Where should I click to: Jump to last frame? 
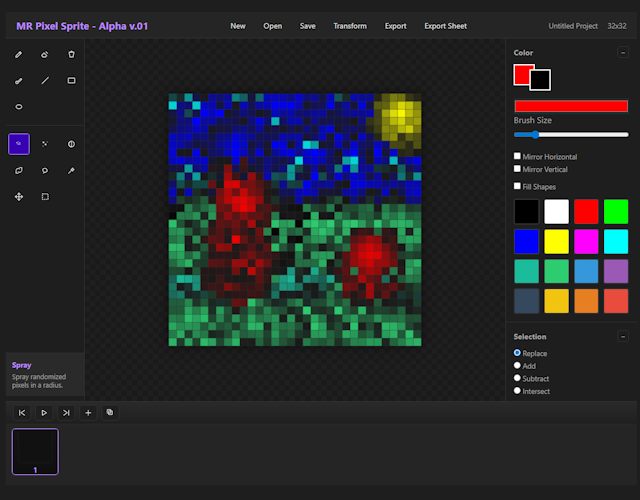[x=66, y=413]
